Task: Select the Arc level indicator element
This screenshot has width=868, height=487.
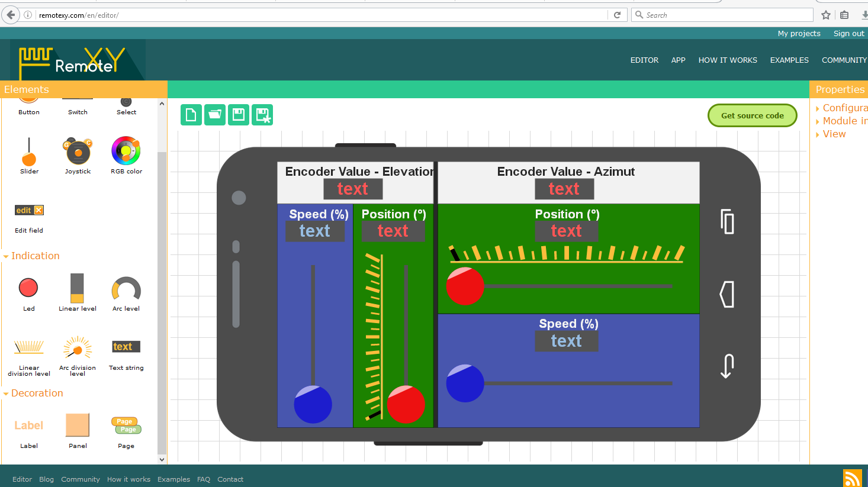Action: [x=126, y=288]
